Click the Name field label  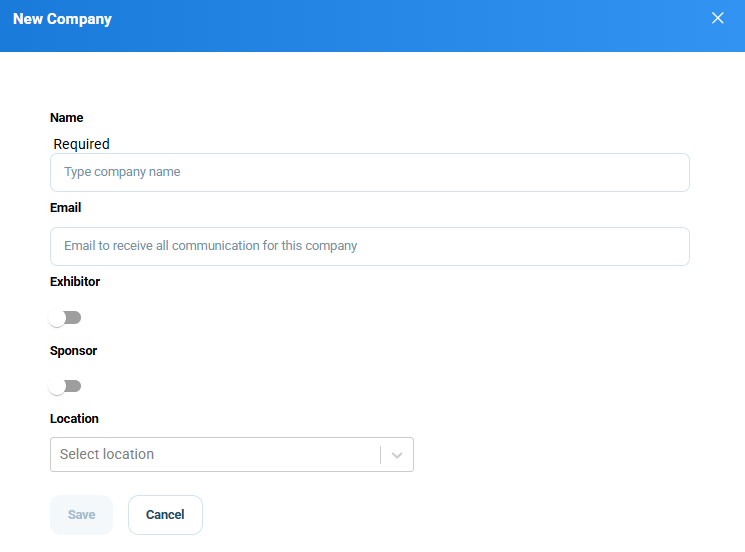(67, 118)
